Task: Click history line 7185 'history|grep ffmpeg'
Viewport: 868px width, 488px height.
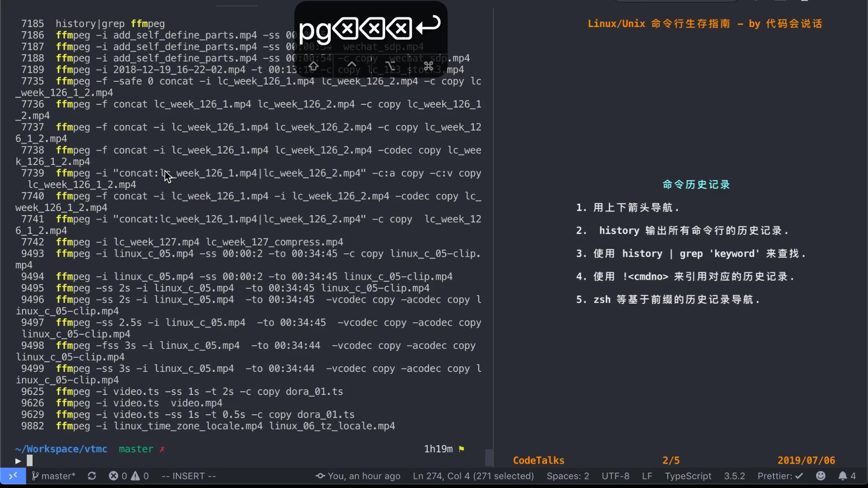Action: [93, 23]
